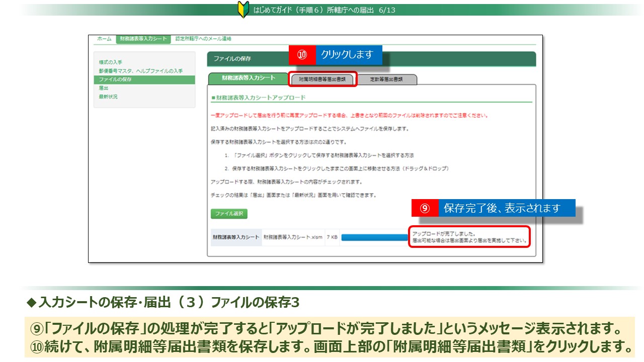Image resolution: width=644 pixels, height=362 pixels.
Task: Click the red circled 10 callout badge
Action: pos(302,55)
